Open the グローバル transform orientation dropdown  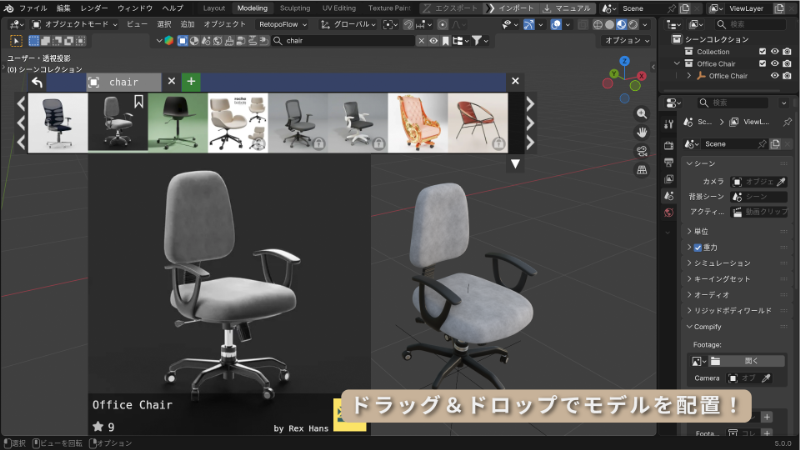348,24
